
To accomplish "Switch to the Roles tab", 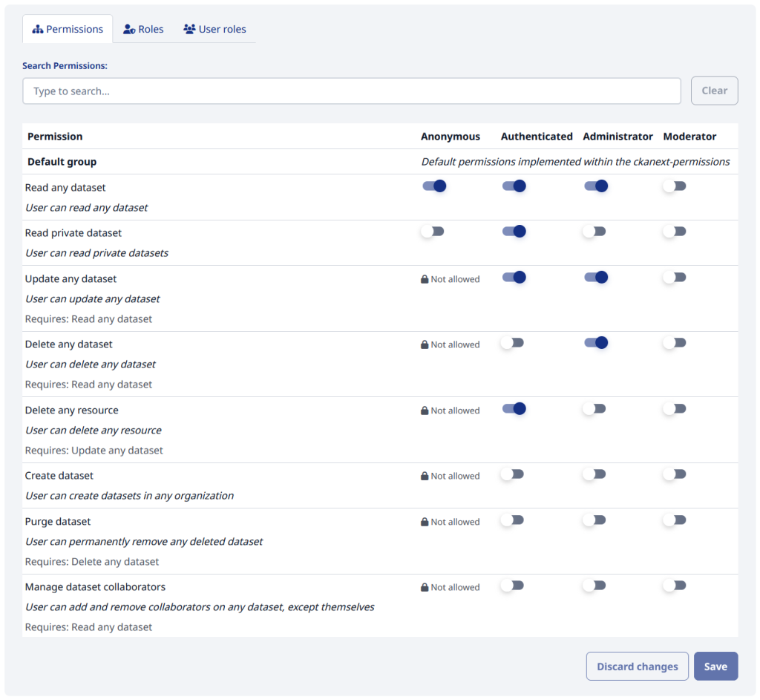I will tap(143, 29).
